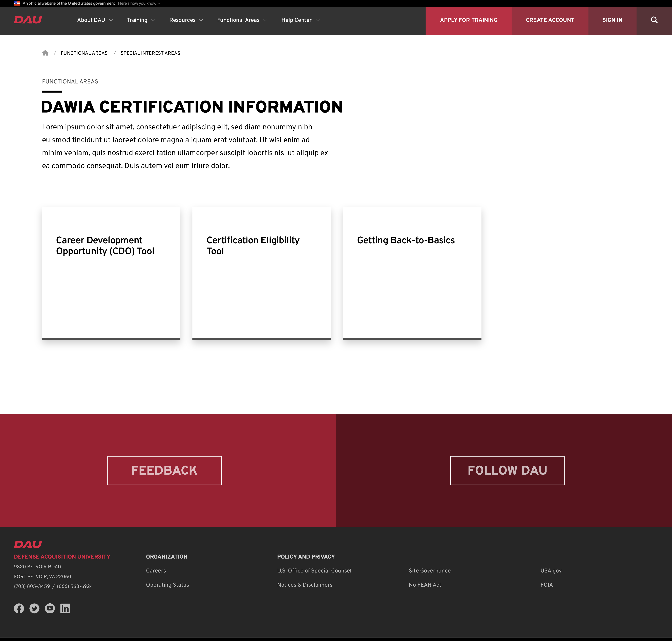Open FOIA footer link
Viewport: 672px width, 641px height.
(547, 585)
